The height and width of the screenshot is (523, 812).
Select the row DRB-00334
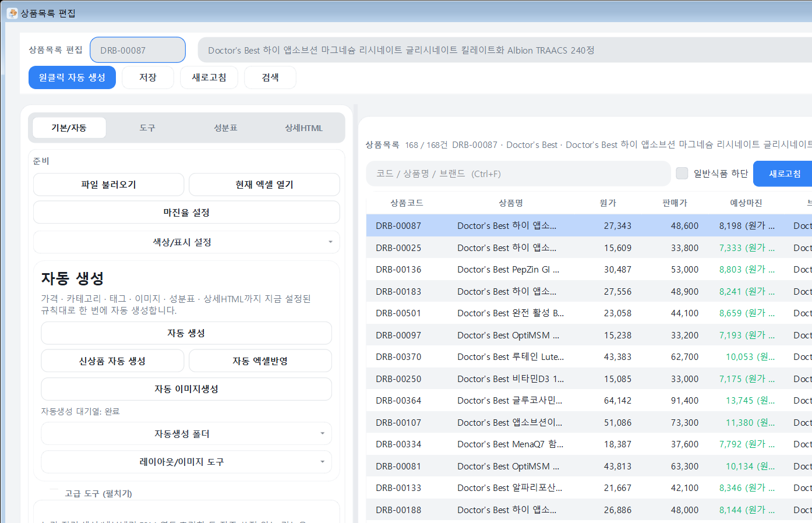589,444
